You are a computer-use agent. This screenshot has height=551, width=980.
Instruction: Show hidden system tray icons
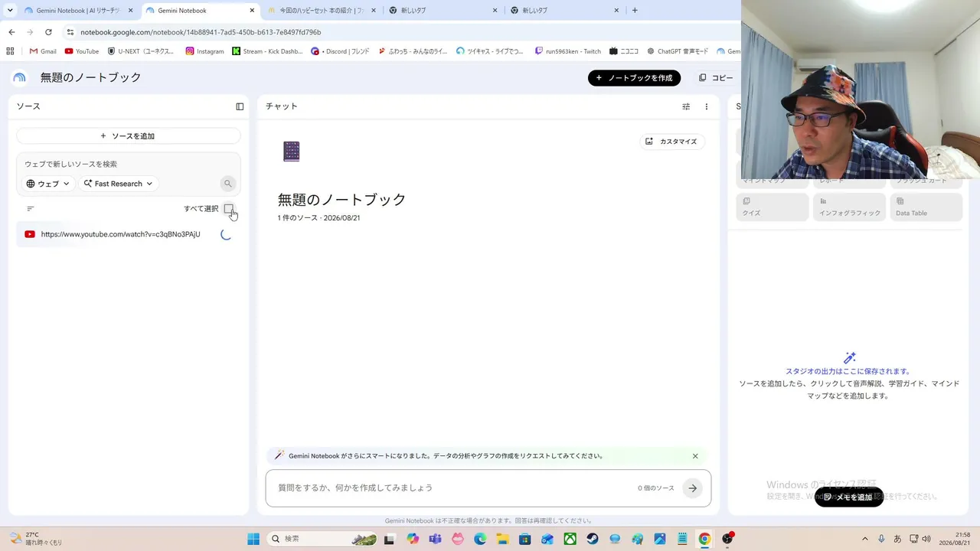tap(865, 539)
